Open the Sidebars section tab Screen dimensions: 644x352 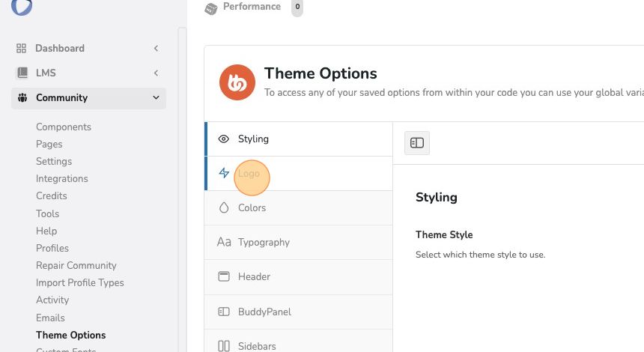coord(298,341)
